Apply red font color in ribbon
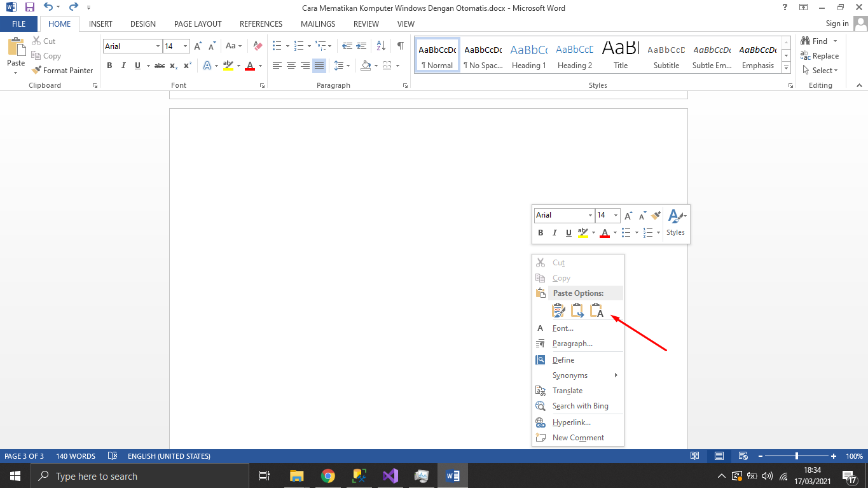The image size is (868, 488). pyautogui.click(x=250, y=66)
